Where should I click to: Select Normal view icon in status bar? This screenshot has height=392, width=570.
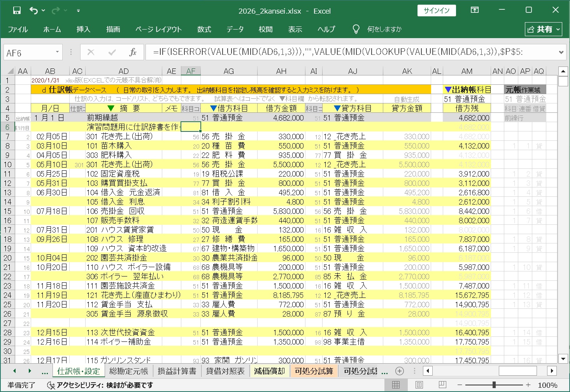396,385
